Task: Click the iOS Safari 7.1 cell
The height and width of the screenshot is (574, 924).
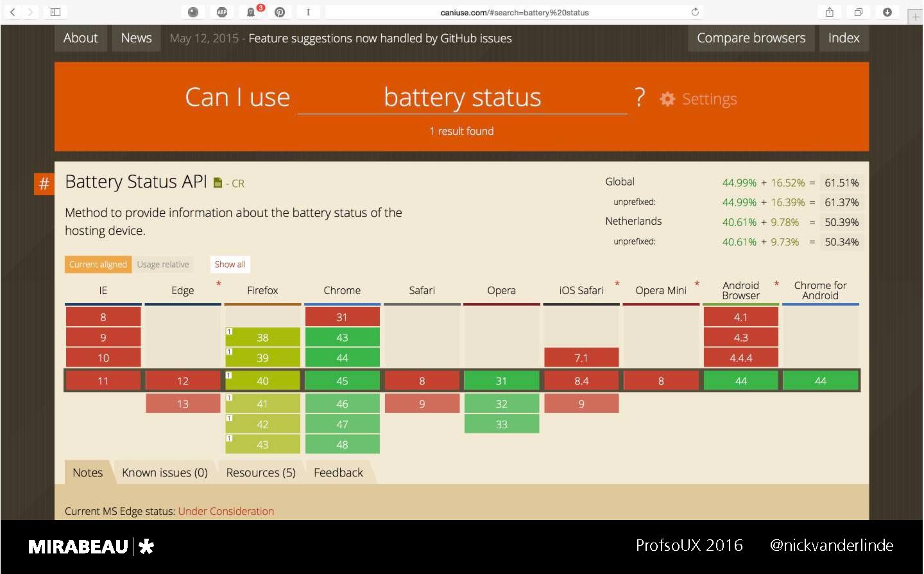Action: [581, 358]
